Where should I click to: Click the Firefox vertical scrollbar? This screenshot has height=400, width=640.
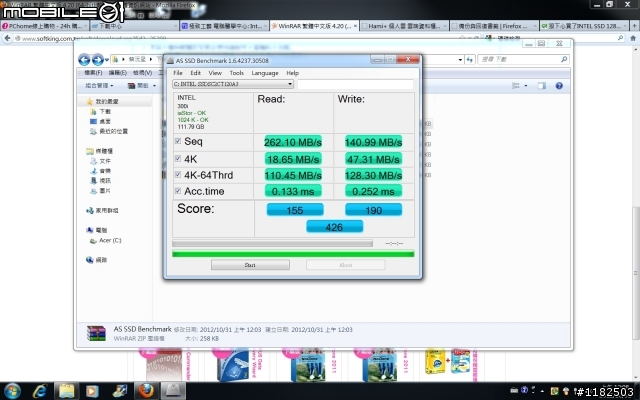pyautogui.click(x=636, y=212)
